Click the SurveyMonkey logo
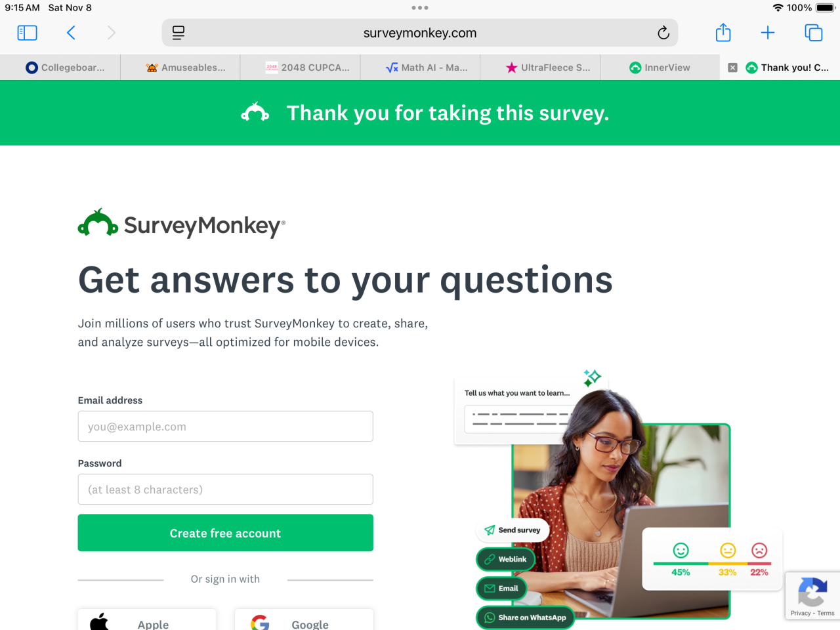 point(182,224)
